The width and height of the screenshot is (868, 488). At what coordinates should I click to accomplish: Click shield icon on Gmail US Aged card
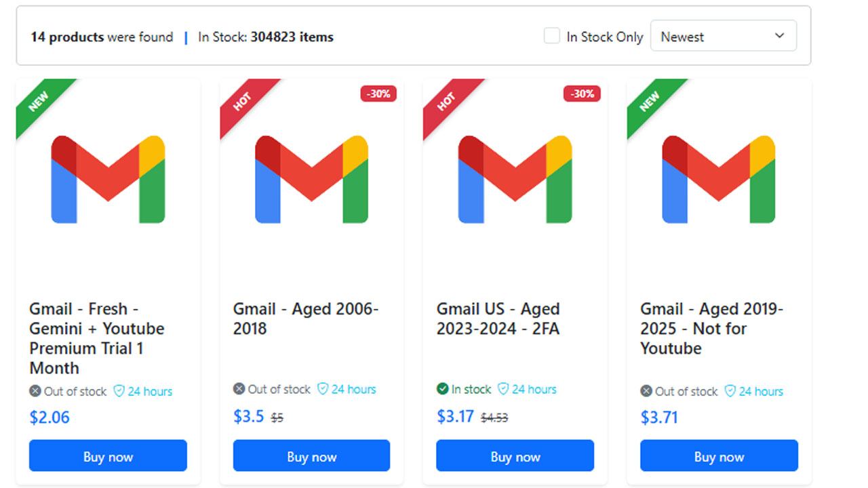503,389
